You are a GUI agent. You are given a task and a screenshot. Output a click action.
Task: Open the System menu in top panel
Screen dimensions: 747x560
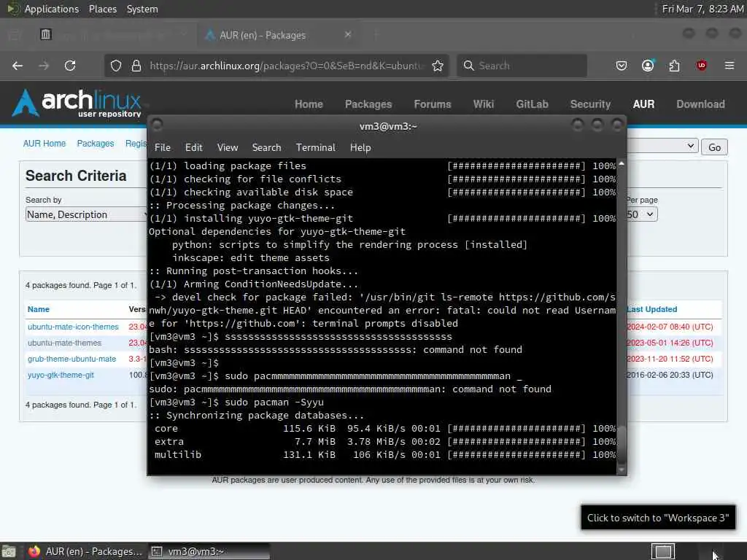click(142, 9)
